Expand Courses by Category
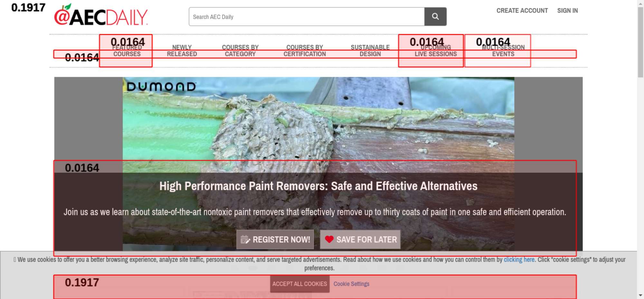This screenshot has height=299, width=644. click(x=240, y=51)
